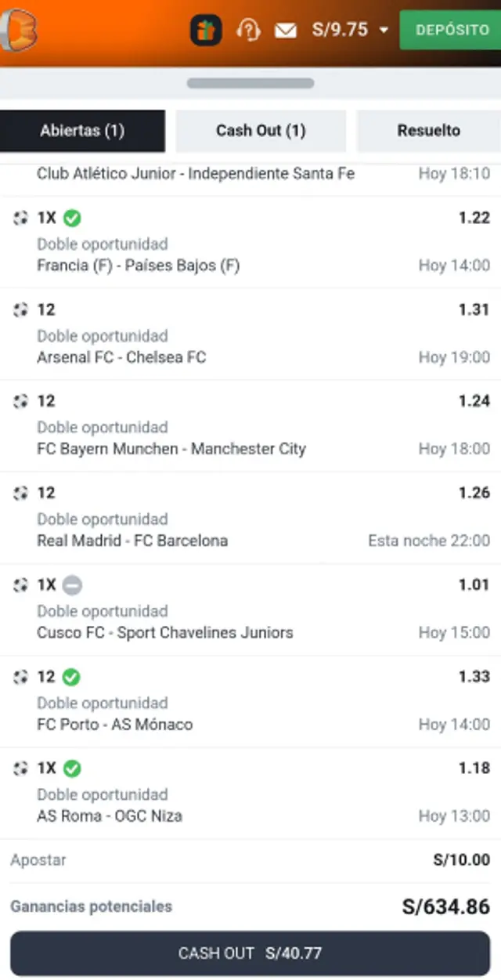This screenshot has width=501, height=980.
Task: Tap the soccer ball icon for AS Roma bet
Action: pos(20,768)
